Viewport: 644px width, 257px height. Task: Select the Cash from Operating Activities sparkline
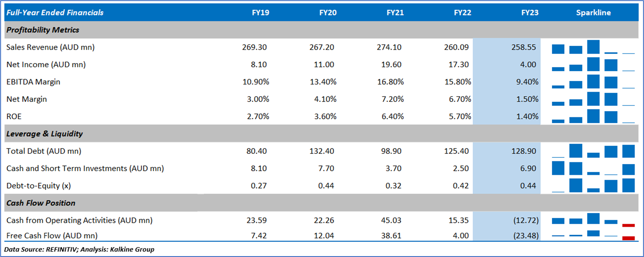click(593, 220)
